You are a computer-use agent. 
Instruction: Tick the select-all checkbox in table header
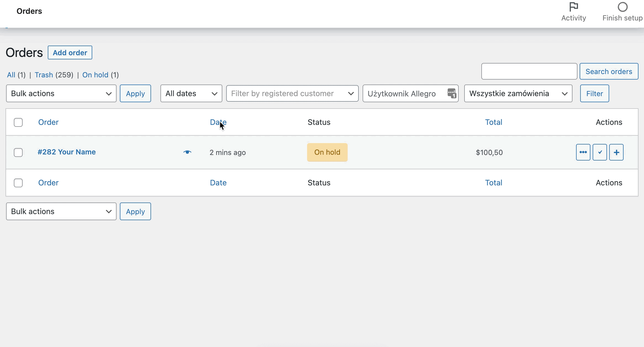coord(18,122)
